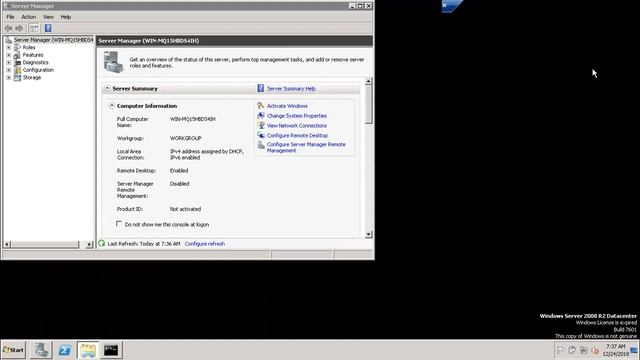
Task: Expand the Features tree node
Action: (x=9, y=55)
